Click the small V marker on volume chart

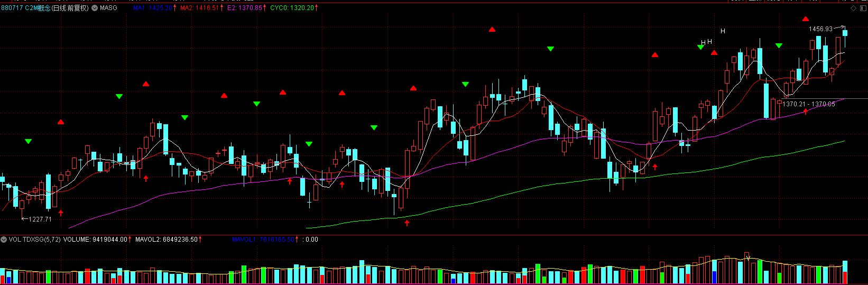[x=747, y=258]
